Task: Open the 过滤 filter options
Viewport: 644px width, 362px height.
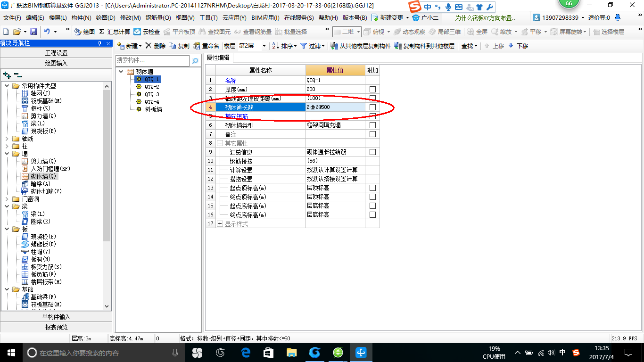Action: pyautogui.click(x=313, y=46)
